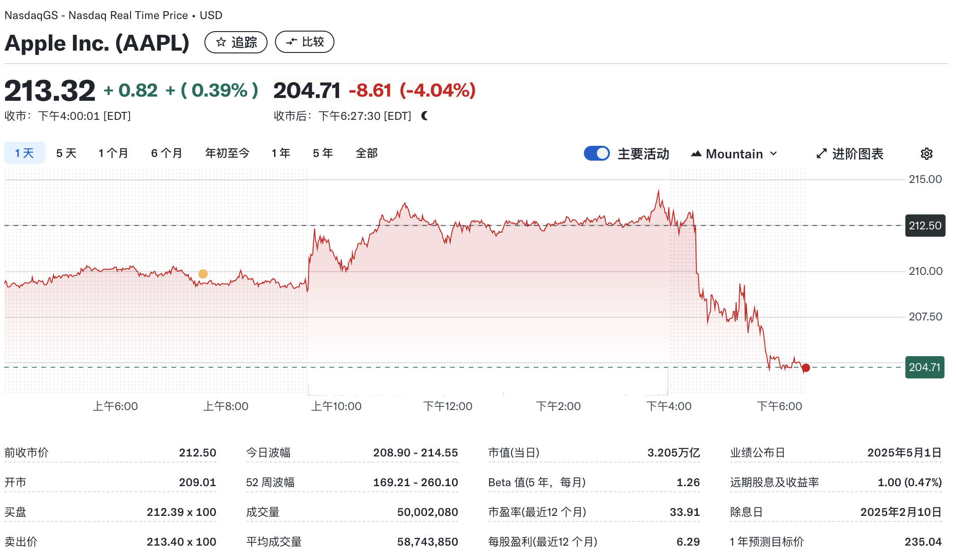Switch to the 全部 history tab
This screenshot has height=560, width=956.
coord(366,153)
